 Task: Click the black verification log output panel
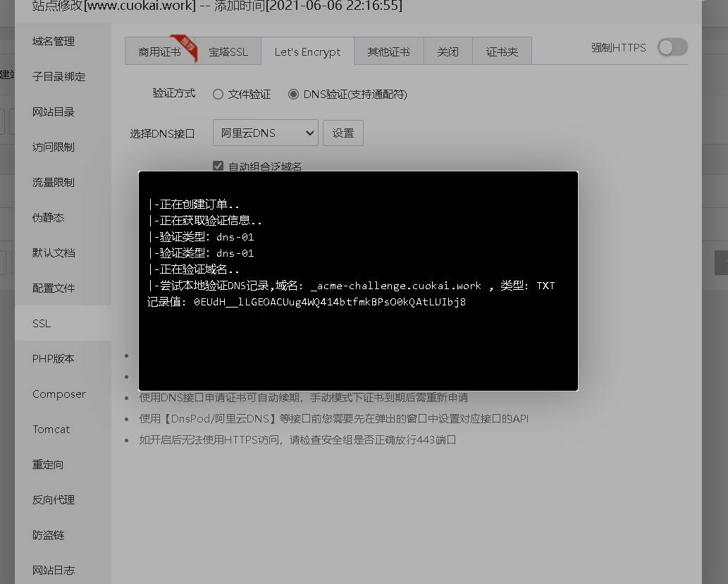point(357,280)
